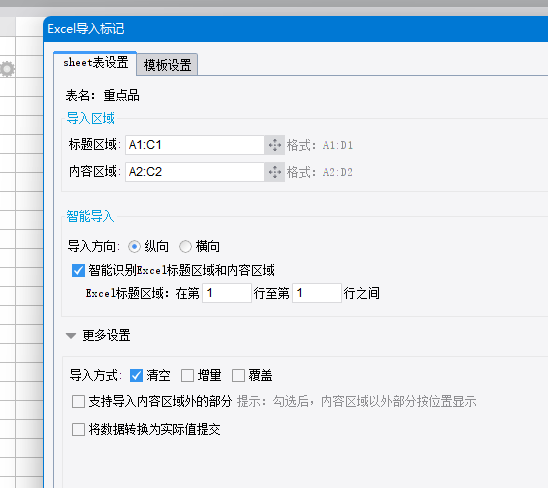
Task: Select the 横向 import direction
Action: pos(185,246)
